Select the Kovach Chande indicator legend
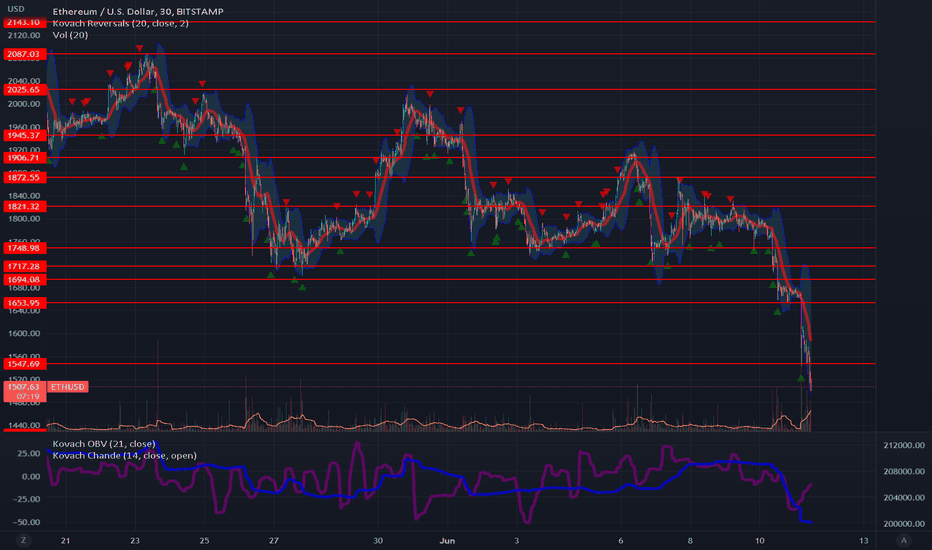 124,455
